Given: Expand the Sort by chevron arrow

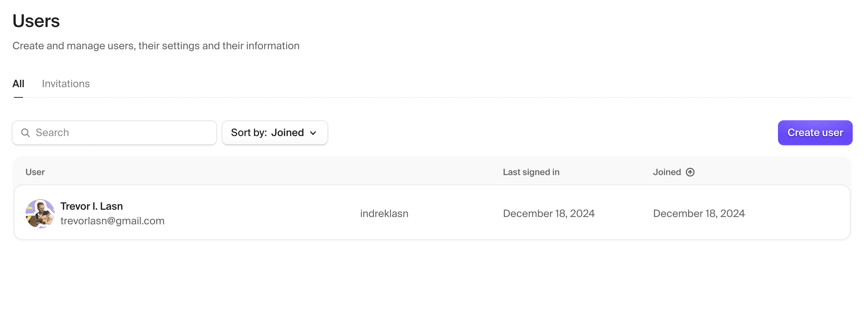Looking at the screenshot, I should (x=313, y=133).
